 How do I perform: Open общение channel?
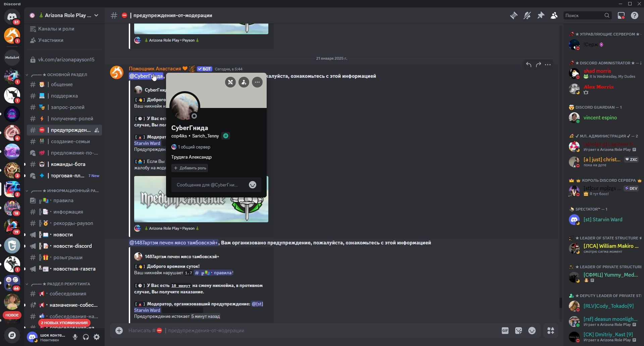[x=64, y=84]
